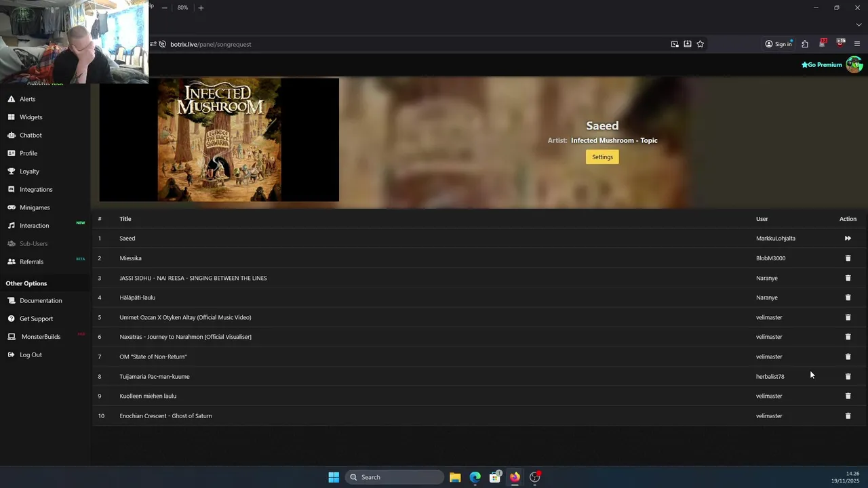Open the Minigames section

point(35,207)
